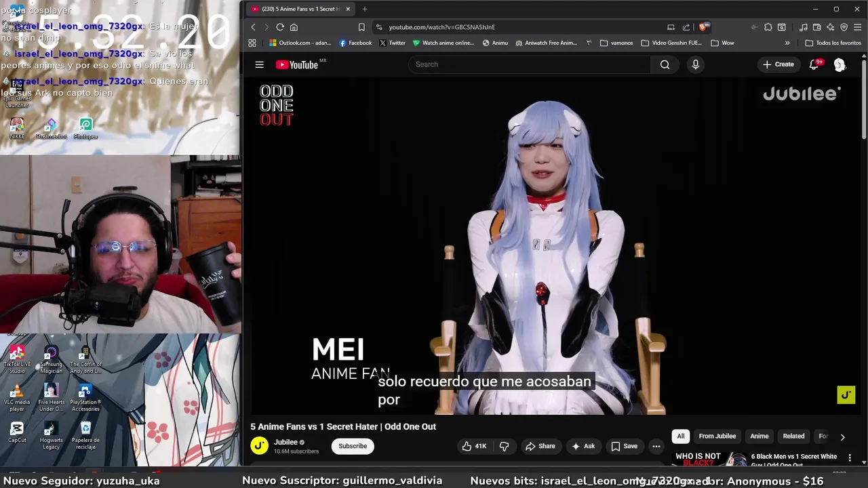Open the vamonos bookmark folder
Viewport: 868px width, 488px height.
tap(616, 43)
